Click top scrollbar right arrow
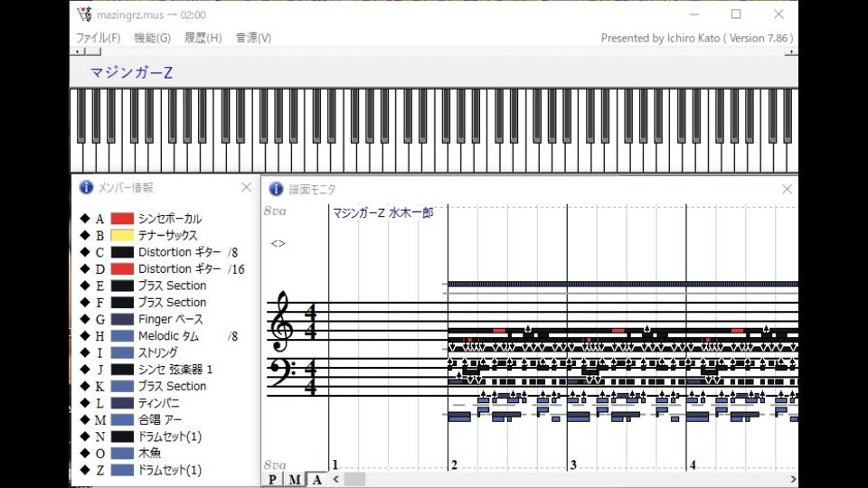Image resolution: width=868 pixels, height=488 pixels. 792,52
